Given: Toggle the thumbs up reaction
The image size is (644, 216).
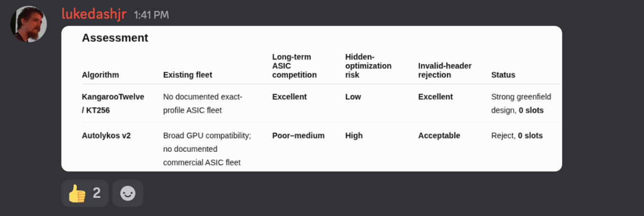Looking at the screenshot, I should pyautogui.click(x=85, y=193).
